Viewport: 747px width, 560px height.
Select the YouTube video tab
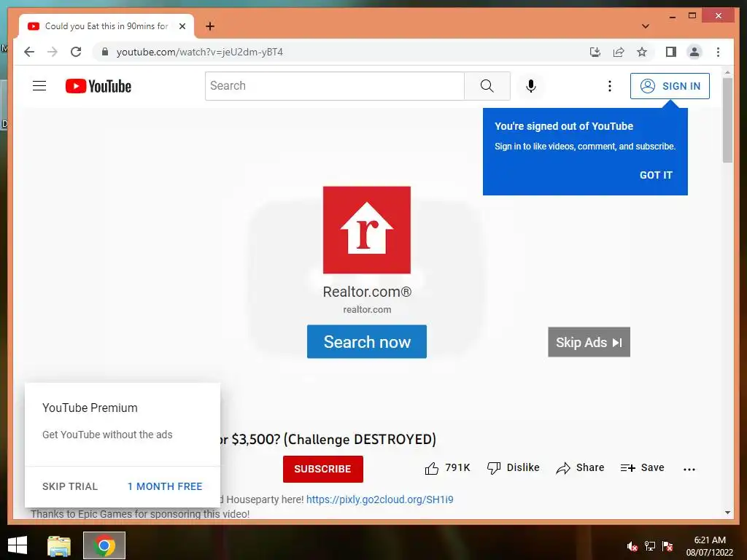click(107, 26)
